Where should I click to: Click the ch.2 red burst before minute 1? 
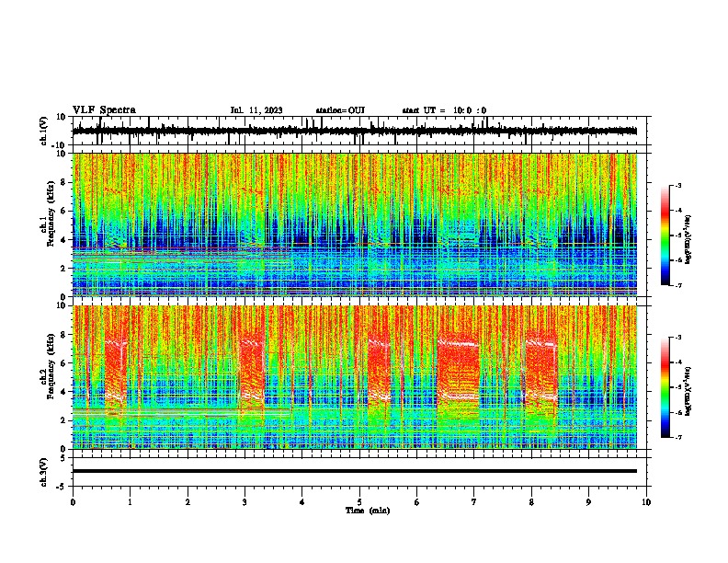pos(116,376)
